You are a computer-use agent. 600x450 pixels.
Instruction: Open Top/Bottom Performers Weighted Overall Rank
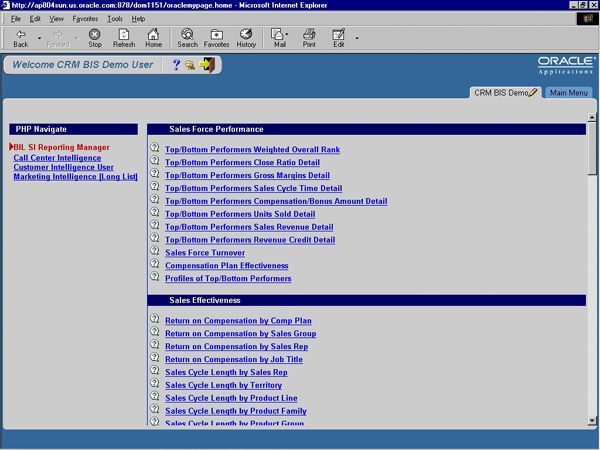coord(253,150)
